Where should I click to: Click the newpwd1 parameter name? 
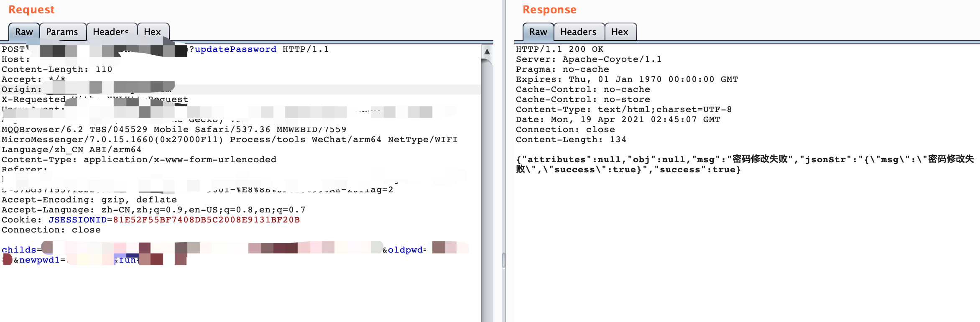click(39, 260)
